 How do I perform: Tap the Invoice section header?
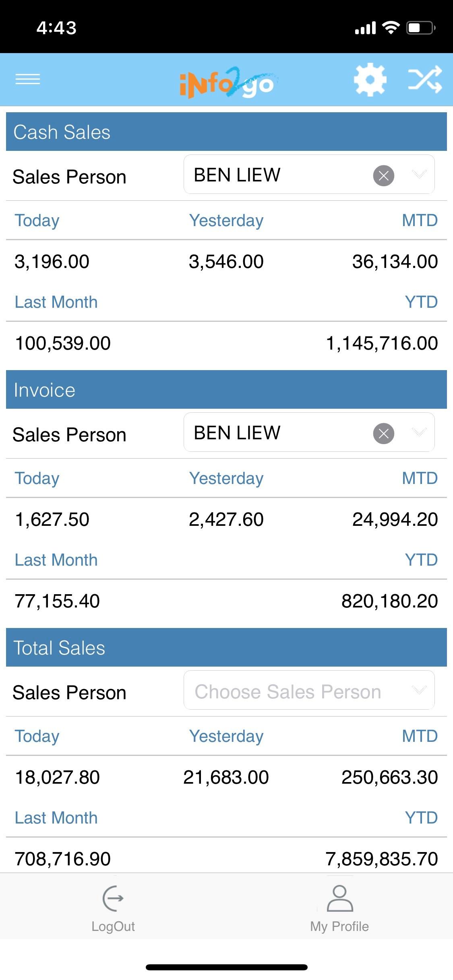point(226,390)
